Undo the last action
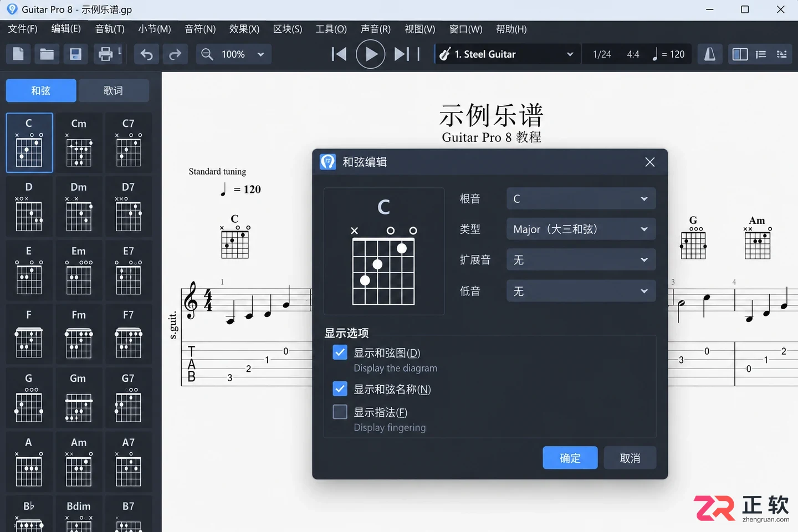798x532 pixels. pyautogui.click(x=146, y=54)
